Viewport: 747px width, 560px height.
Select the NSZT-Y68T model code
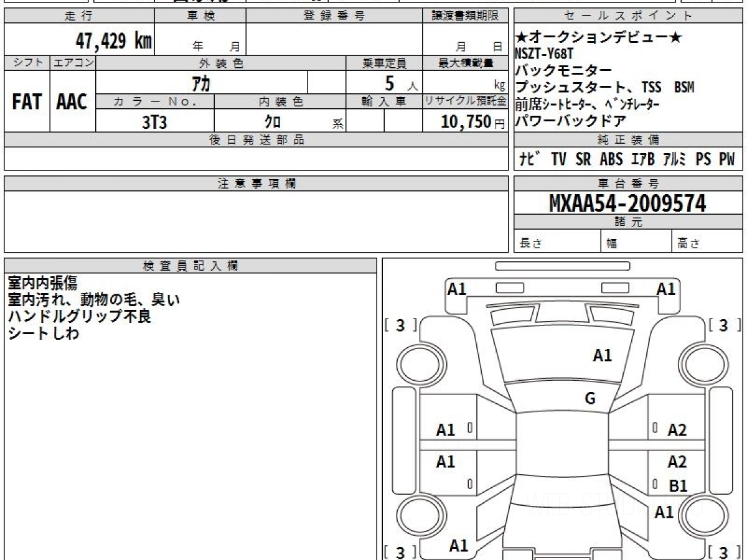click(544, 54)
